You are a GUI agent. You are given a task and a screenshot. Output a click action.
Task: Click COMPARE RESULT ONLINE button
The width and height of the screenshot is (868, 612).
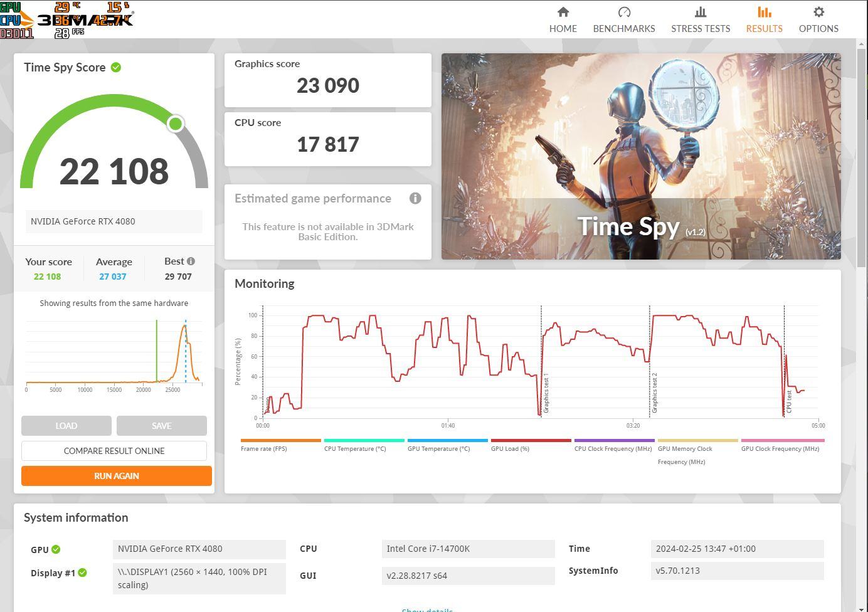click(x=114, y=451)
